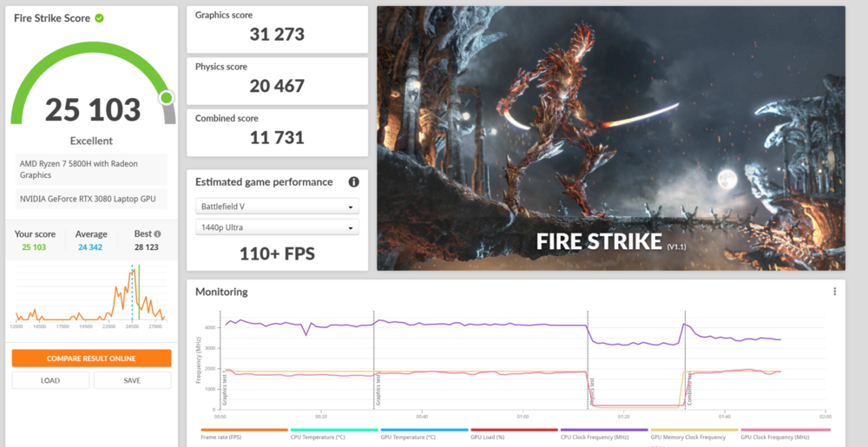The width and height of the screenshot is (868, 447).
Task: Click the Fire Strike preview image
Action: coord(610,138)
